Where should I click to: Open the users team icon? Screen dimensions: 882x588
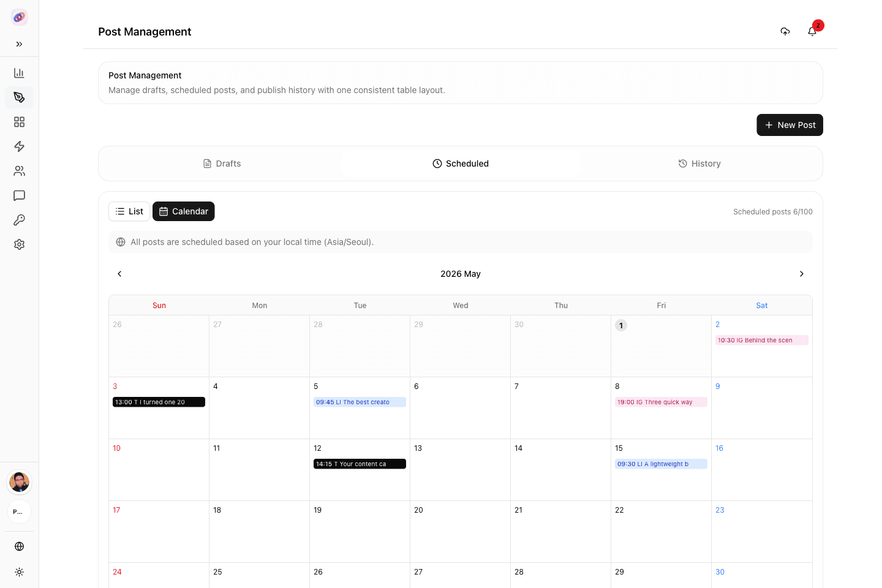pos(19,171)
